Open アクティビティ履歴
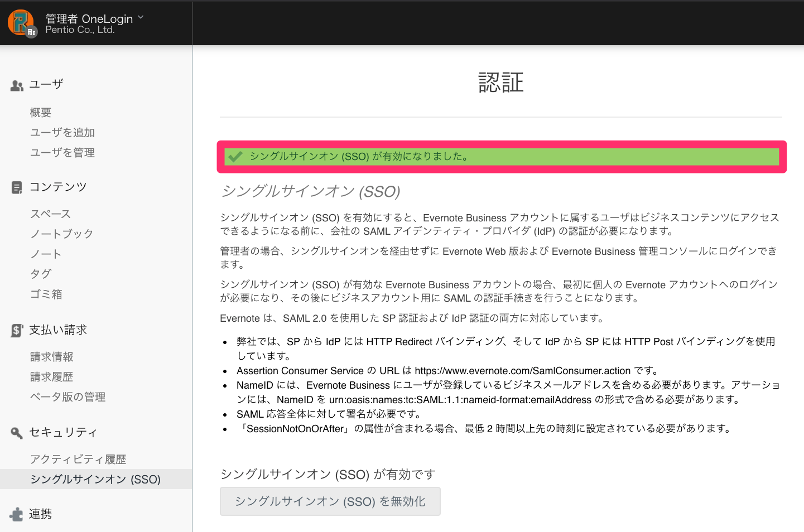804x532 pixels. click(x=78, y=460)
